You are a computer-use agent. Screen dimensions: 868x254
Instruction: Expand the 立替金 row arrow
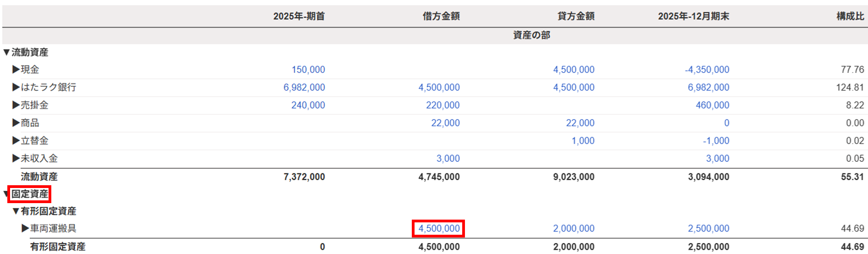pyautogui.click(x=16, y=141)
